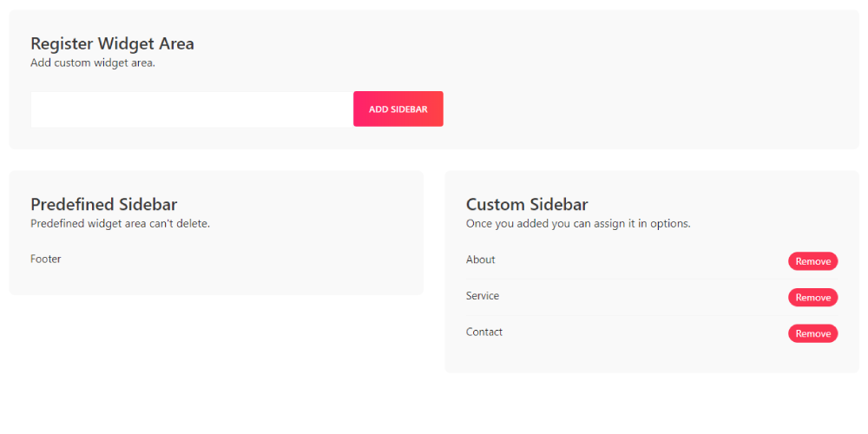Viewport: 868px width, 434px height.
Task: Click the sidebar name input field
Action: 192,109
